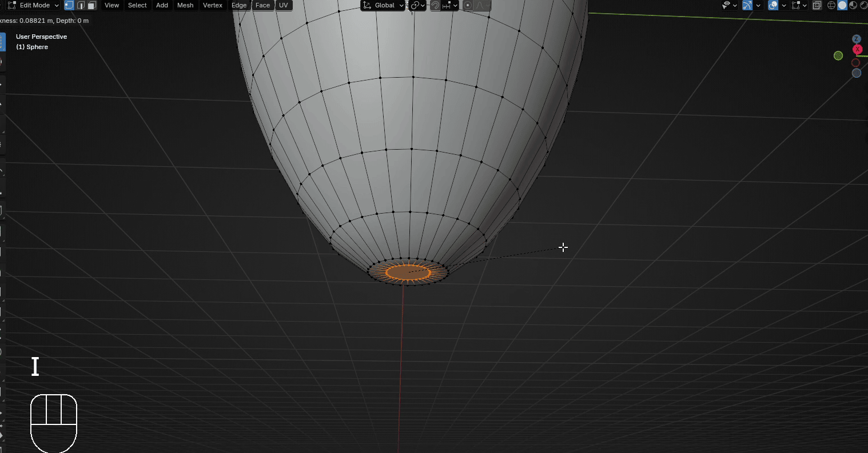
Task: Open the Mesh menu
Action: click(x=185, y=5)
